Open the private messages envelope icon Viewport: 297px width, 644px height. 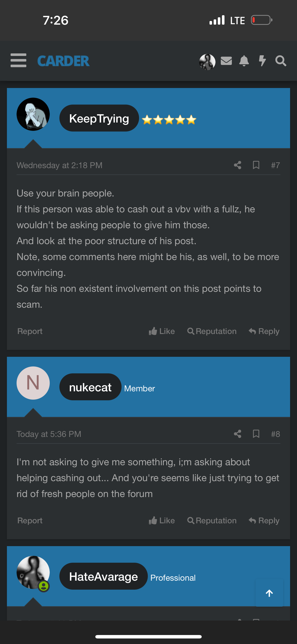[226, 61]
